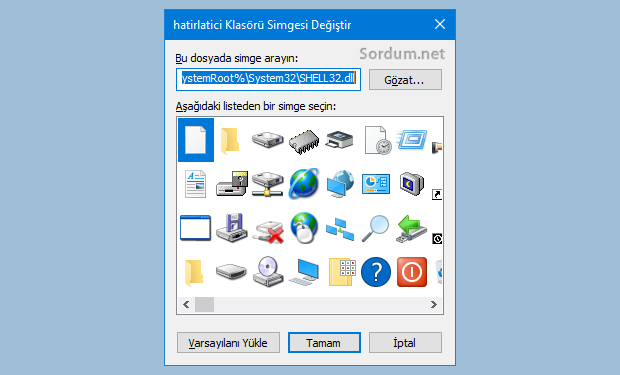
Task: Close the Simgesi Değiştir dialog
Action: click(440, 25)
